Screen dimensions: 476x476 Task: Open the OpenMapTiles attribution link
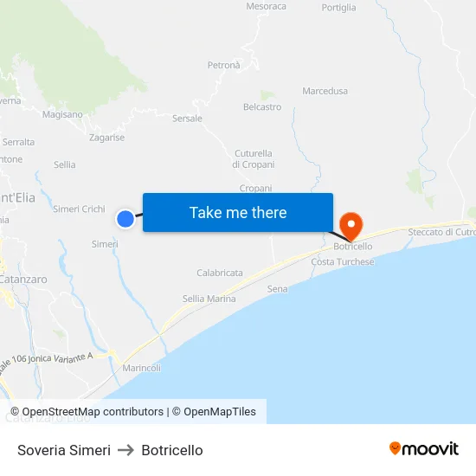214,412
